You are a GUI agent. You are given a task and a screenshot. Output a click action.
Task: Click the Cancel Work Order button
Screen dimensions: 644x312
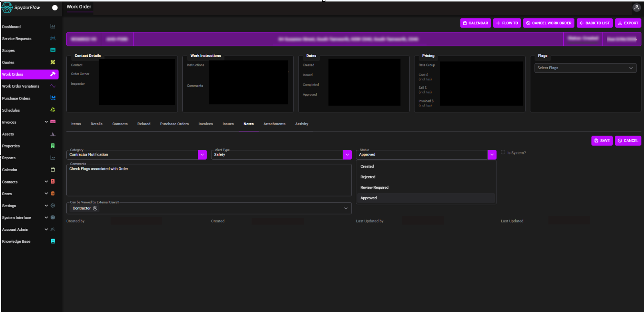tap(549, 23)
